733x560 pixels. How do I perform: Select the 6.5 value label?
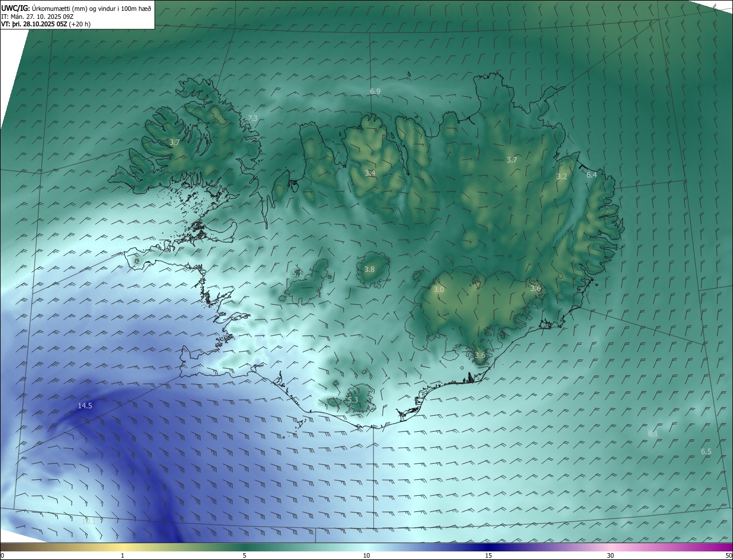point(706,452)
